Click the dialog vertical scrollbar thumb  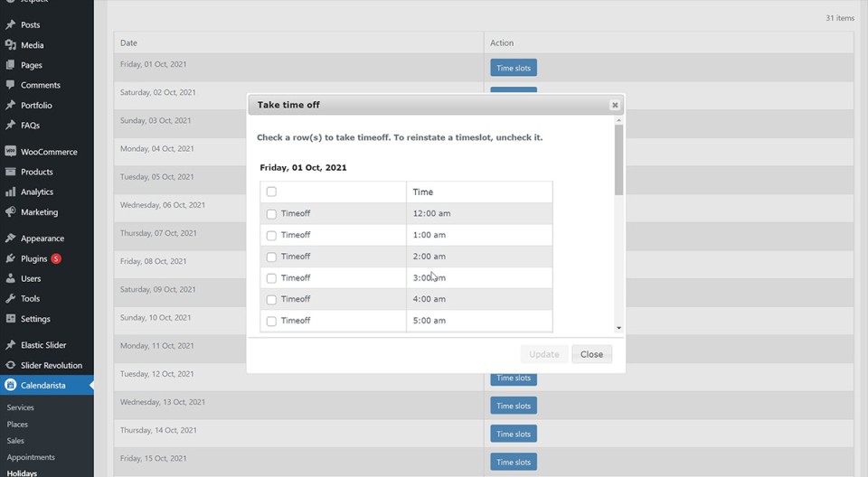(618, 159)
